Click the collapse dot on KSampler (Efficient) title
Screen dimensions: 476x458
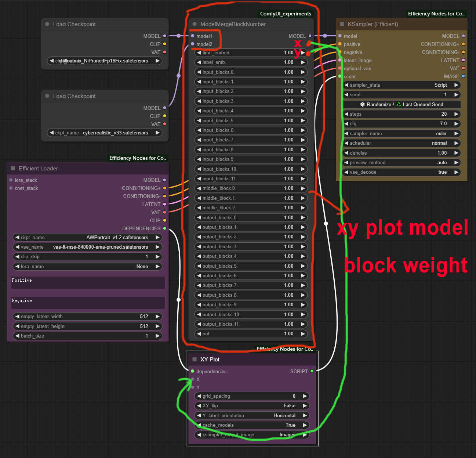click(x=342, y=24)
